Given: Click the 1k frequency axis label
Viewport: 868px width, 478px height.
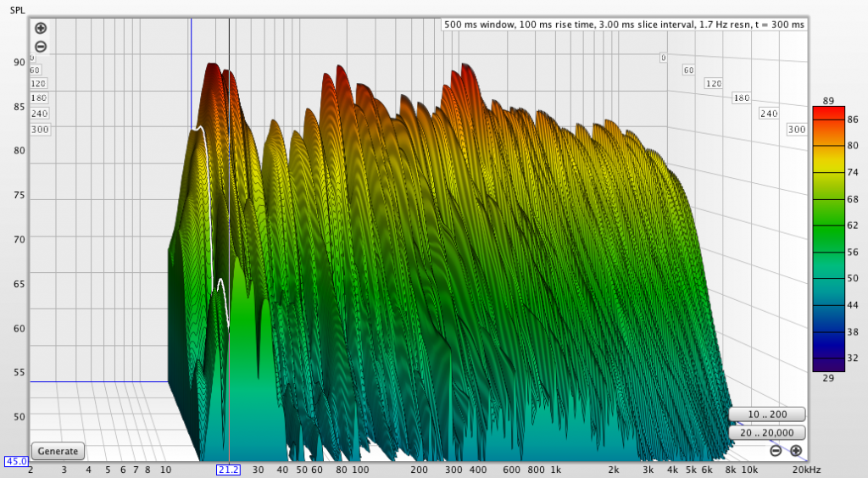Looking at the screenshot, I should pos(555,470).
